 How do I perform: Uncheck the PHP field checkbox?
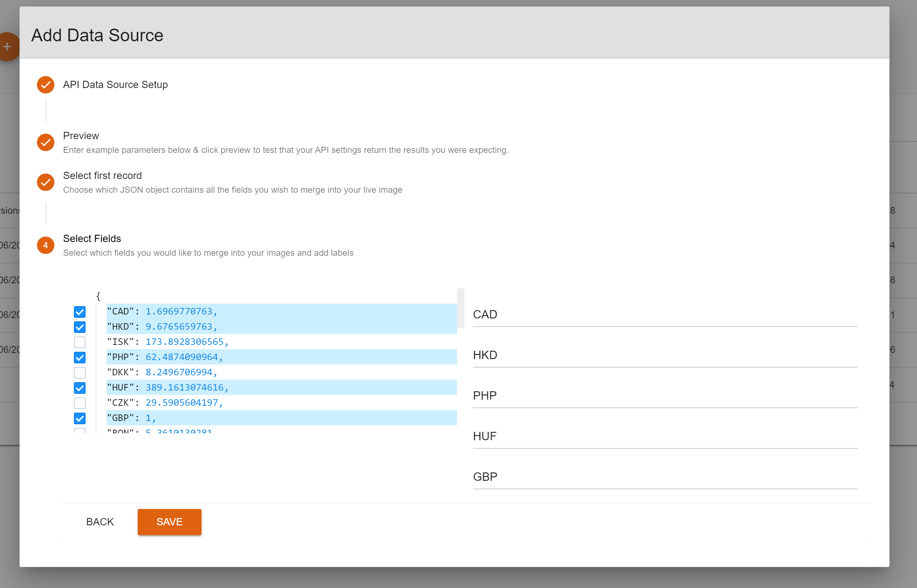[x=79, y=357]
